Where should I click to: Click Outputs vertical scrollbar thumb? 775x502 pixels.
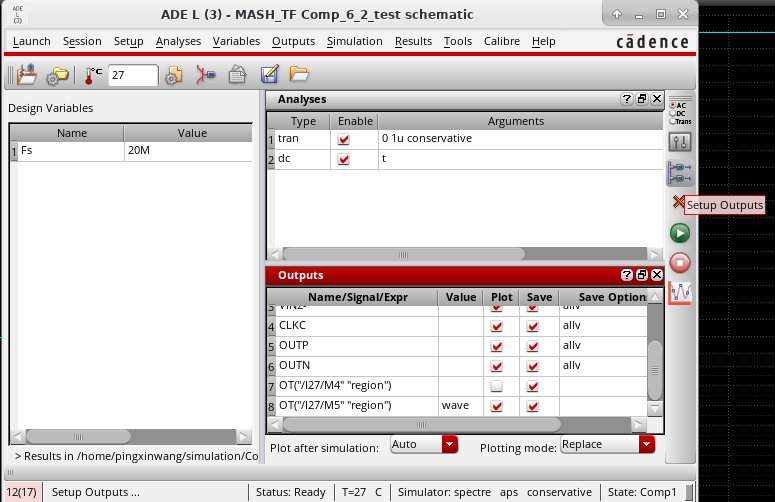click(655, 370)
